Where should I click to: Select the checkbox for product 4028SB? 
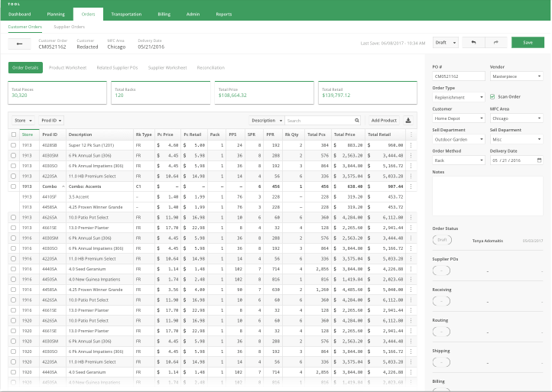click(14, 144)
